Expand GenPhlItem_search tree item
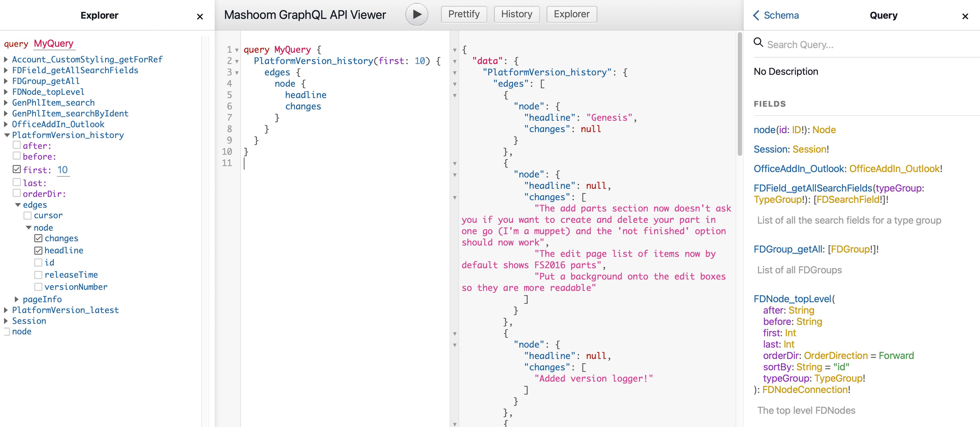 pos(6,102)
